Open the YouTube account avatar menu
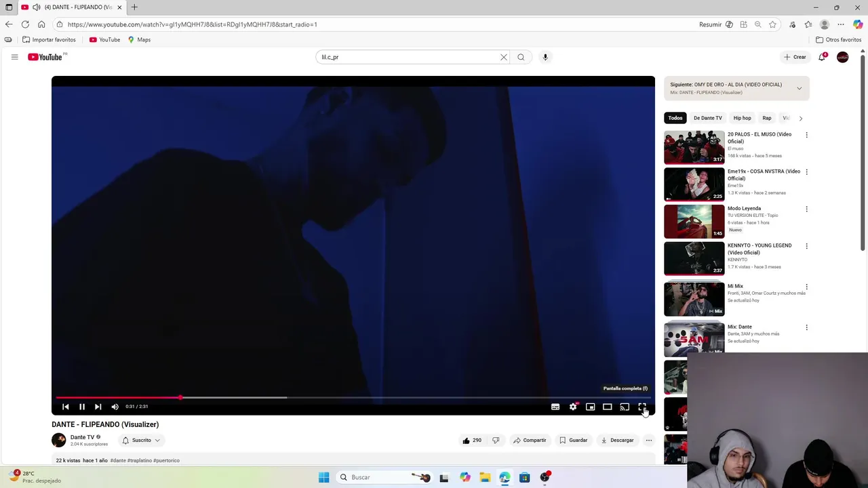Viewport: 868px width, 488px height. click(x=842, y=57)
